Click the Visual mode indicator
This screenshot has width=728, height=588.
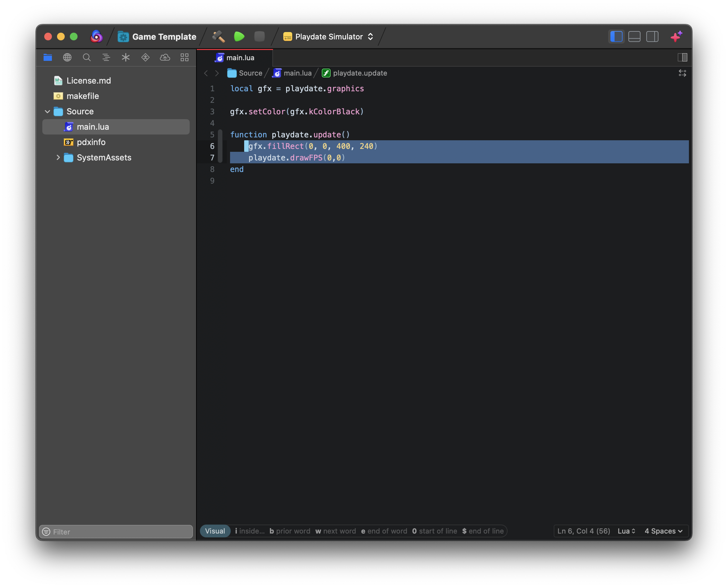coord(215,531)
